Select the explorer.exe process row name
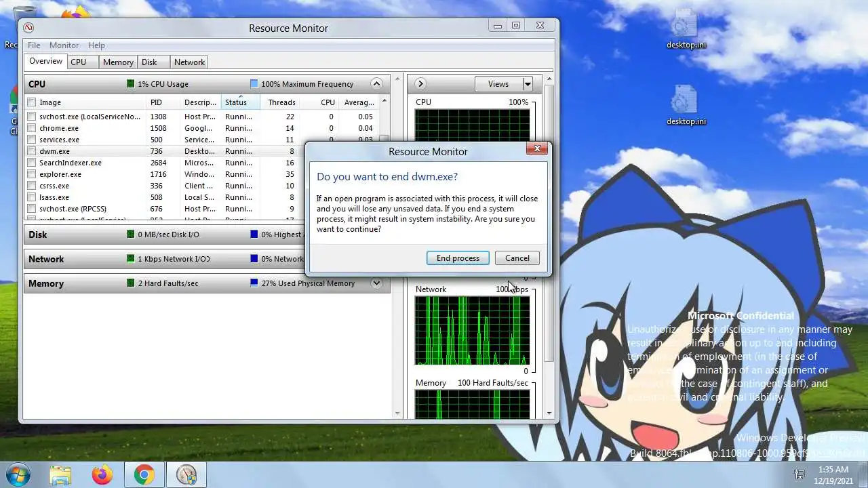This screenshot has width=868, height=488. tap(60, 174)
